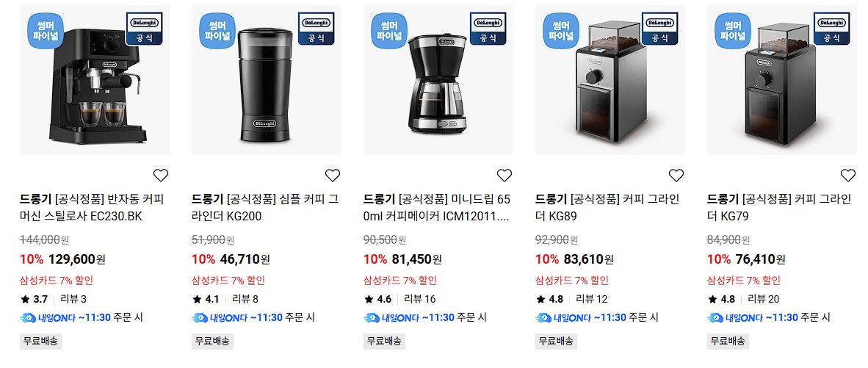Toggle wishlist heart for KG200 grinder
The image size is (868, 368).
[332, 176]
